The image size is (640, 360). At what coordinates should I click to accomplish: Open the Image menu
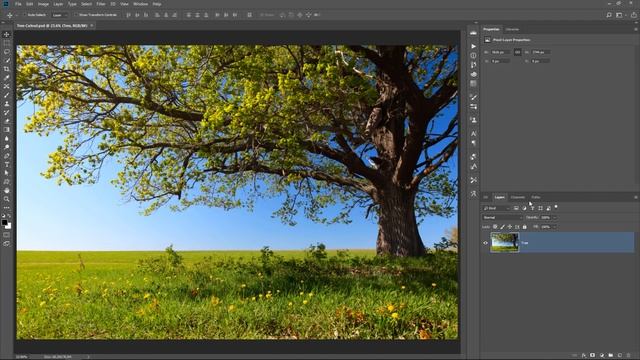pos(43,4)
